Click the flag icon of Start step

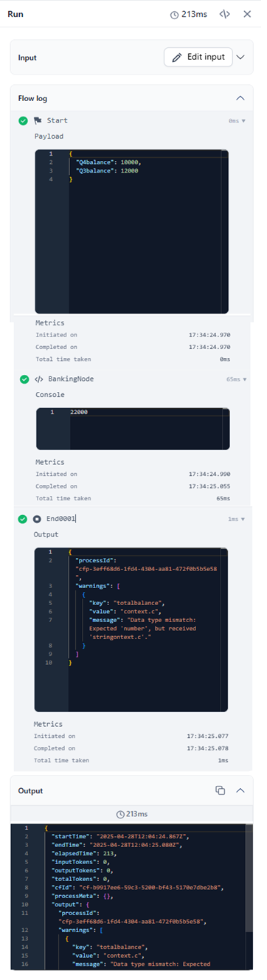tap(38, 120)
